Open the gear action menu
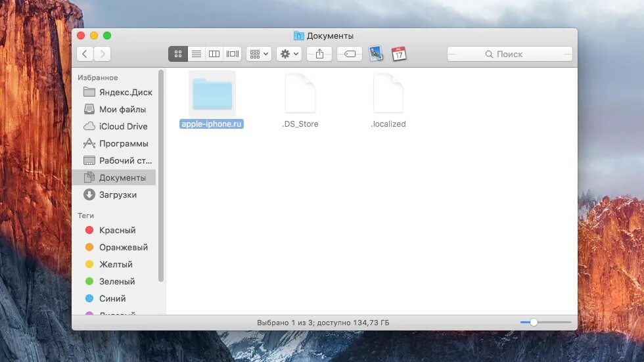This screenshot has height=362, width=644. coord(289,54)
